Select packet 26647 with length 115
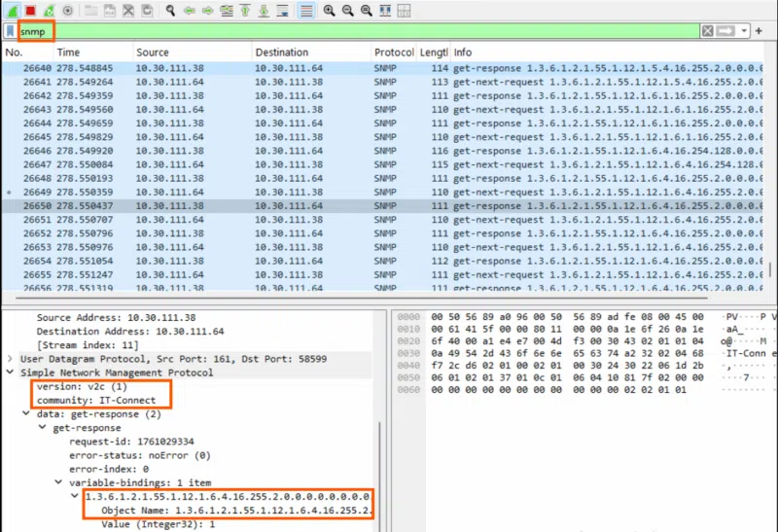Screen dimensions: 778x532 [x=382, y=164]
